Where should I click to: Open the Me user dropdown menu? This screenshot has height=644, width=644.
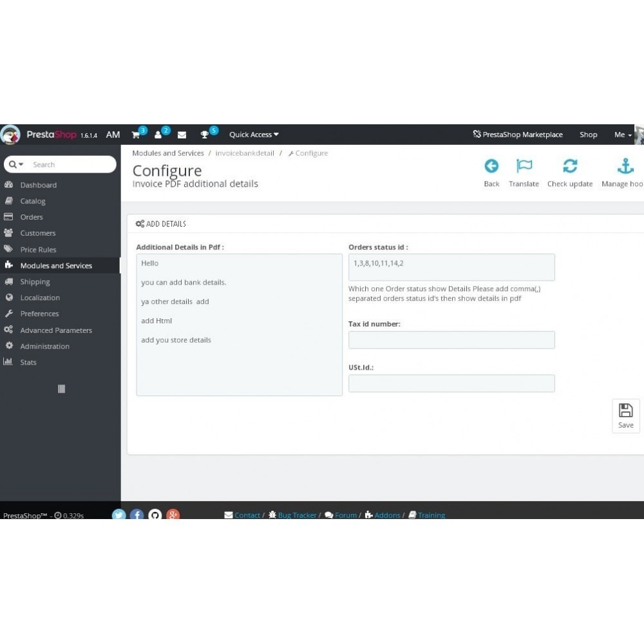623,135
